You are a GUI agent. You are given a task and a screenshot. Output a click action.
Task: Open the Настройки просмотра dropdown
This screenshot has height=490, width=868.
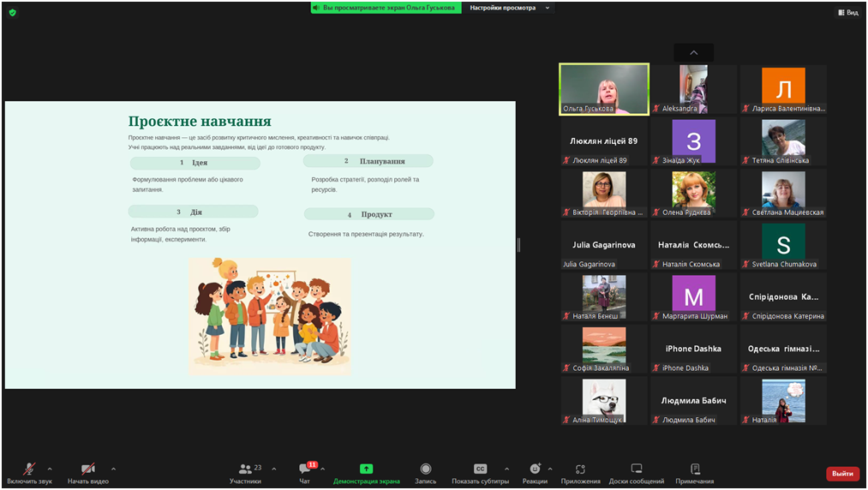click(x=510, y=8)
